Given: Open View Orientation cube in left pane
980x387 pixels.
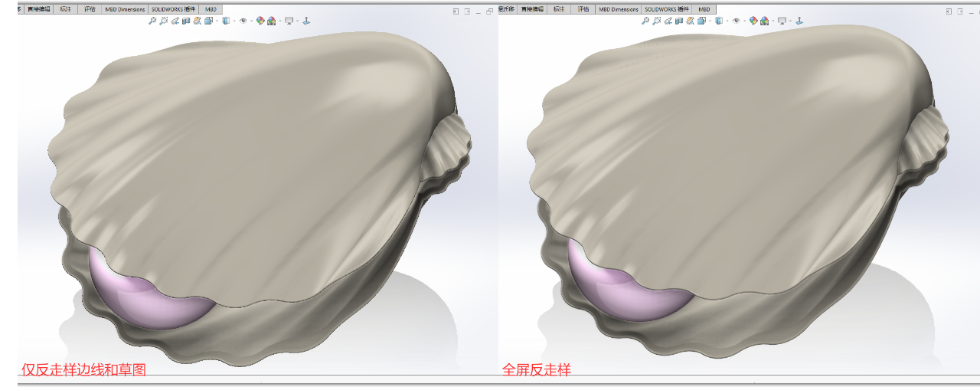Looking at the screenshot, I should 208,21.
